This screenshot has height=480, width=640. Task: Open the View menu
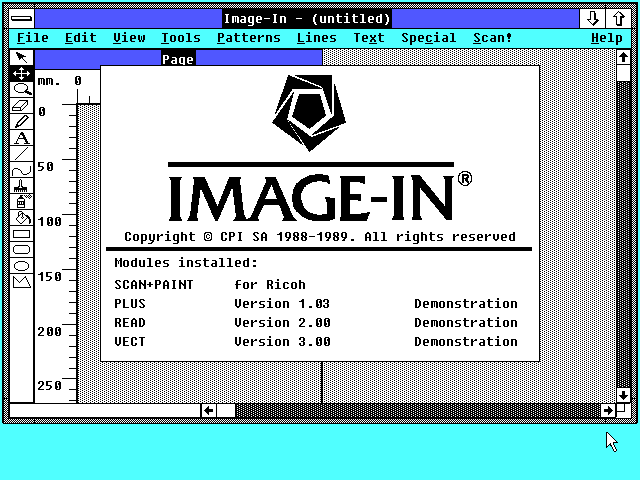(129, 38)
